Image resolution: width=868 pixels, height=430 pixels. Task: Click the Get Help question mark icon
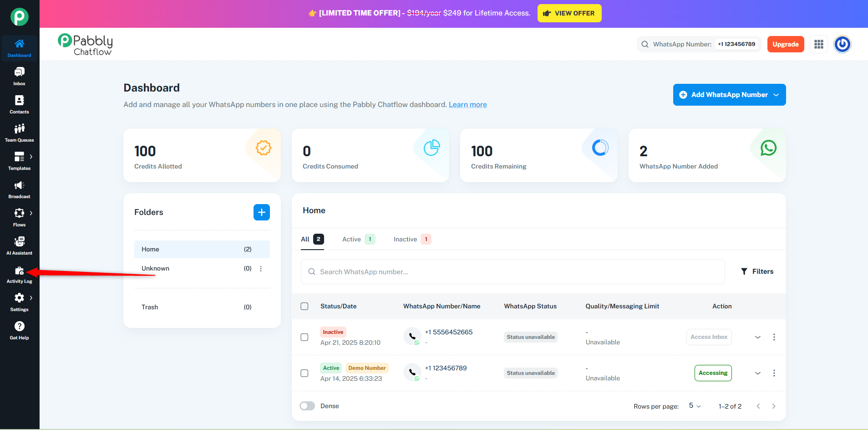[19, 326]
